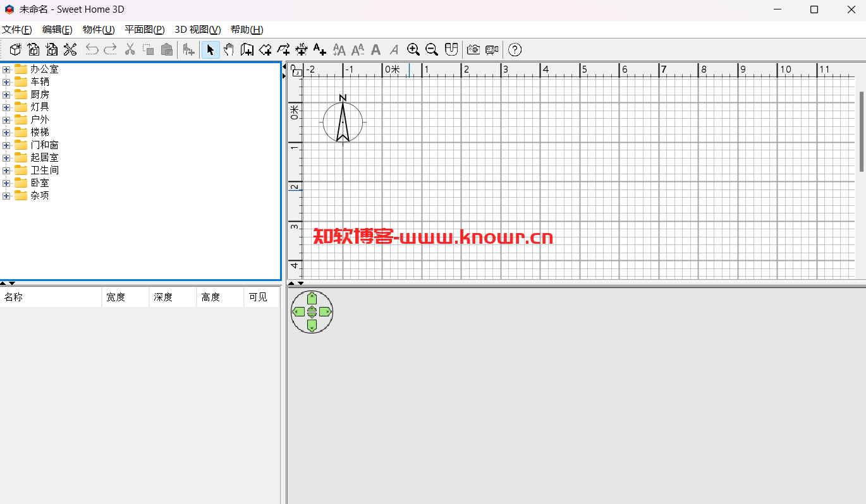
Task: Expand the 灯具 folder
Action: pos(6,107)
